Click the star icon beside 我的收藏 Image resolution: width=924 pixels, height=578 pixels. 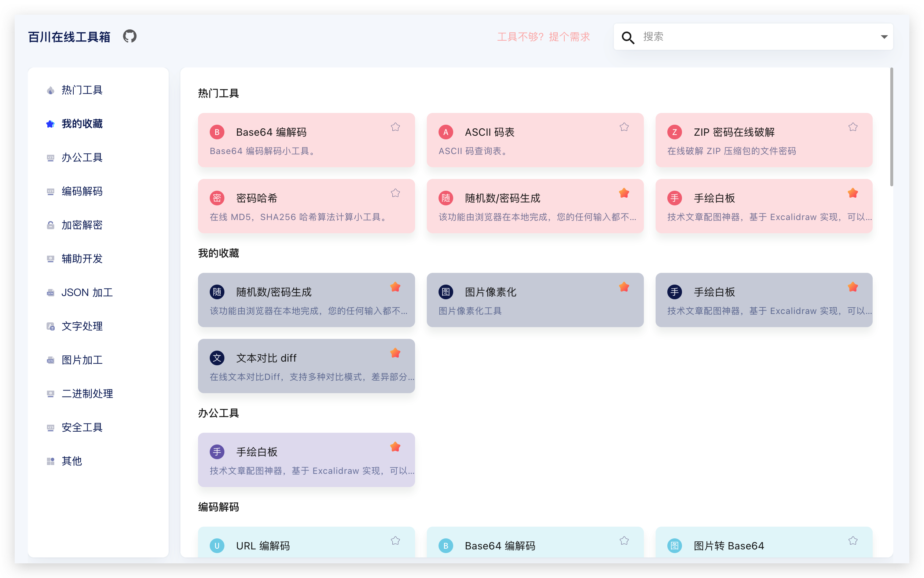pos(50,124)
